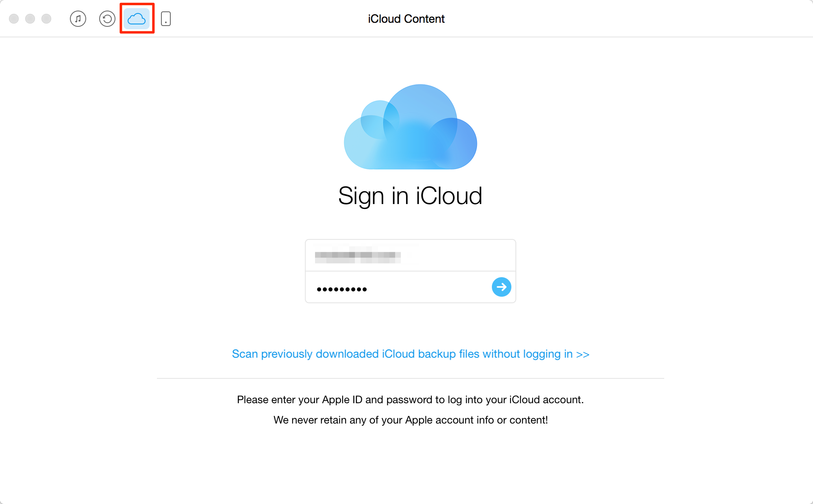The height and width of the screenshot is (504, 813).
Task: Click the divider line below the scan link
Action: (x=411, y=378)
